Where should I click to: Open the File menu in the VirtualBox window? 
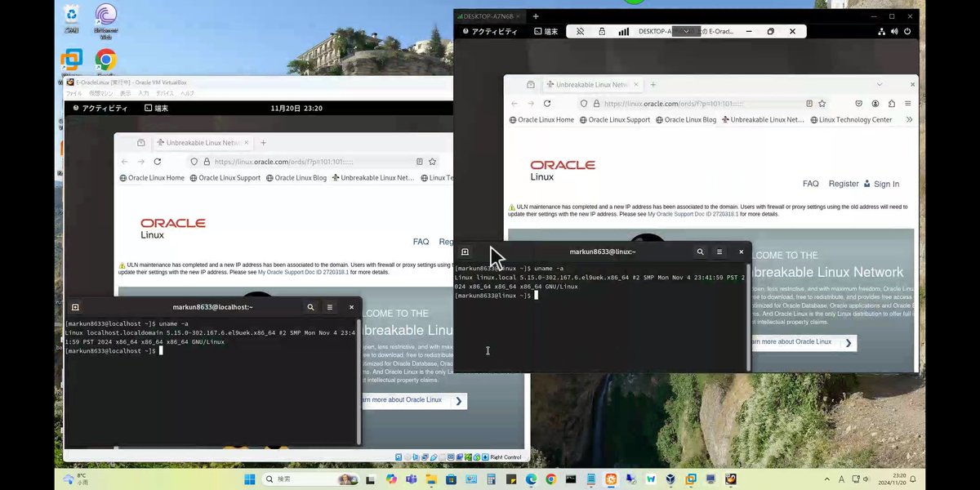(x=73, y=94)
